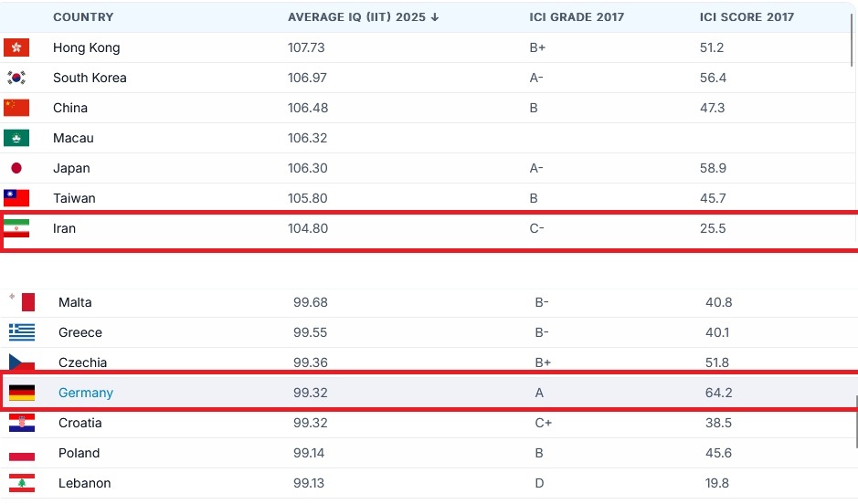Screen dimensions: 858x504
Task: Click Lebanon's IQ value 99.13
Action: [309, 483]
